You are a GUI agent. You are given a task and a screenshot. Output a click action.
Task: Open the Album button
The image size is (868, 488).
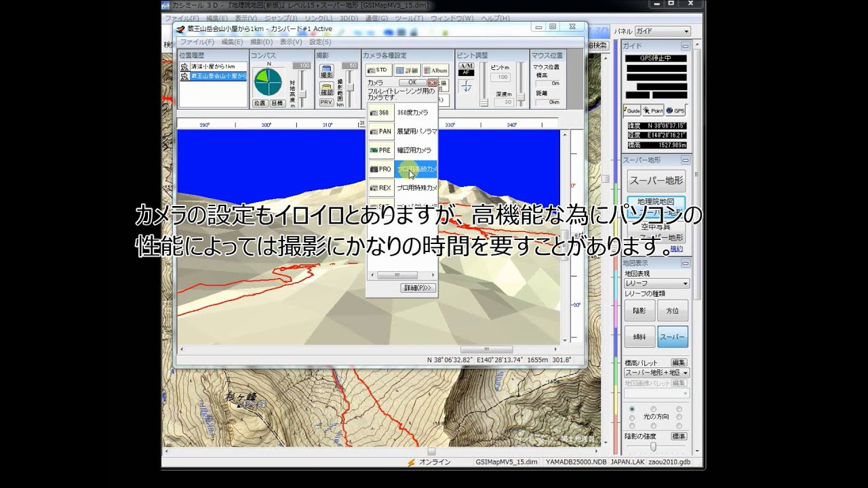pos(435,70)
